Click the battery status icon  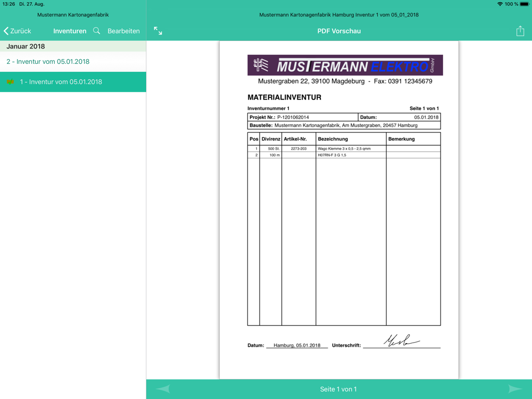[525, 4]
